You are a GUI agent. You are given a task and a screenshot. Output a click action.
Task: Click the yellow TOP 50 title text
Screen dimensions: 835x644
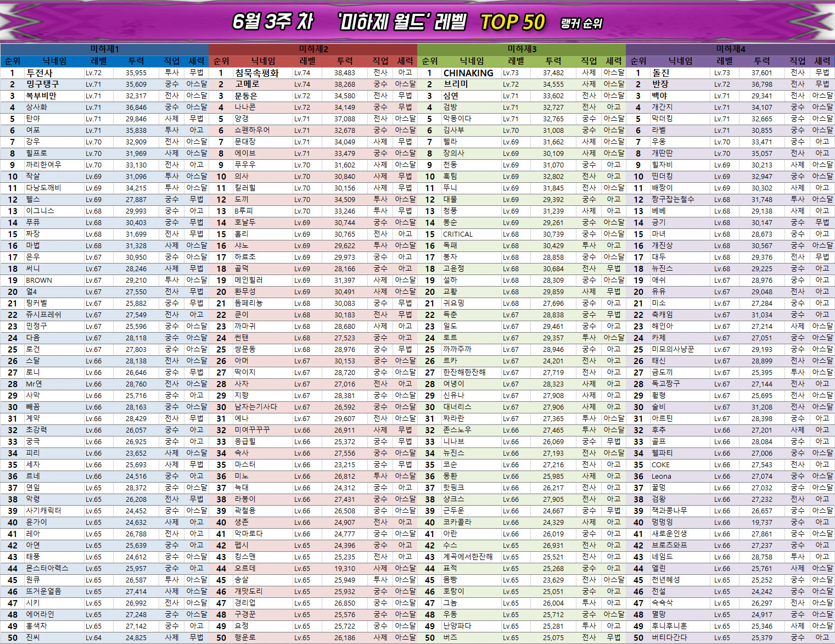(512, 23)
